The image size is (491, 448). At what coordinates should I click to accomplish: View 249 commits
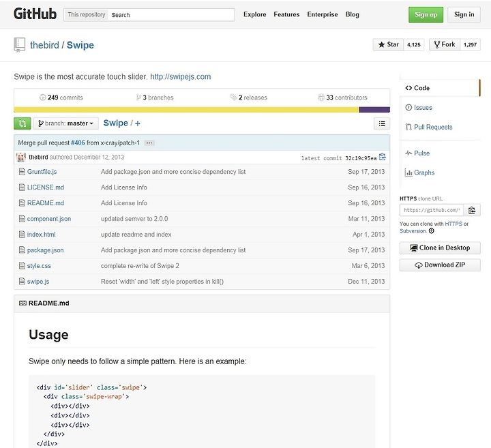pos(61,98)
